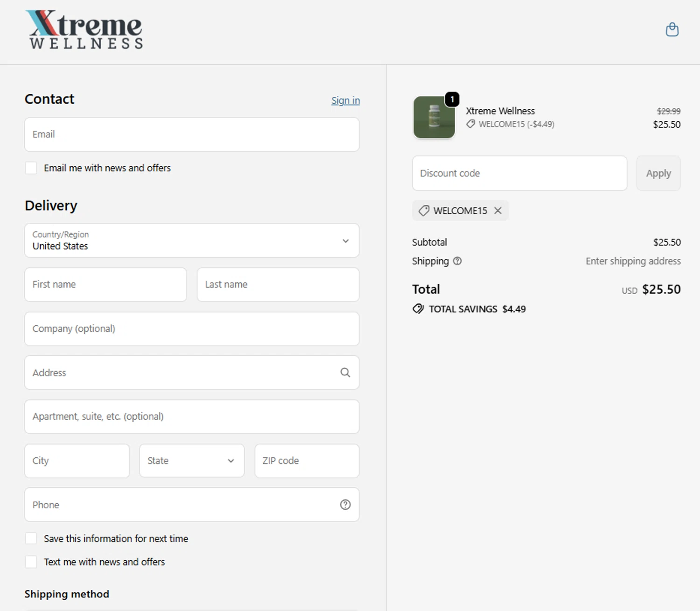Click the shipping info question mark icon
Image resolution: width=700 pixels, height=611 pixels.
coord(457,261)
